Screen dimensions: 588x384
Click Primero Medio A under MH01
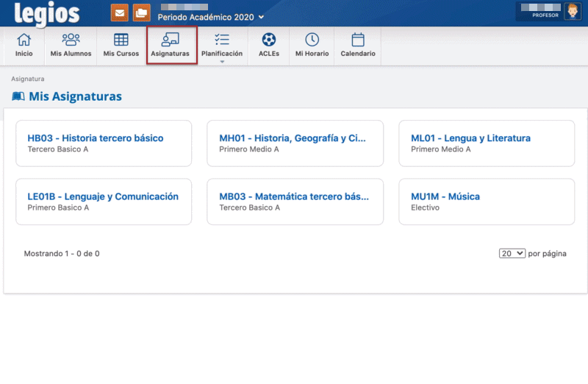point(249,149)
